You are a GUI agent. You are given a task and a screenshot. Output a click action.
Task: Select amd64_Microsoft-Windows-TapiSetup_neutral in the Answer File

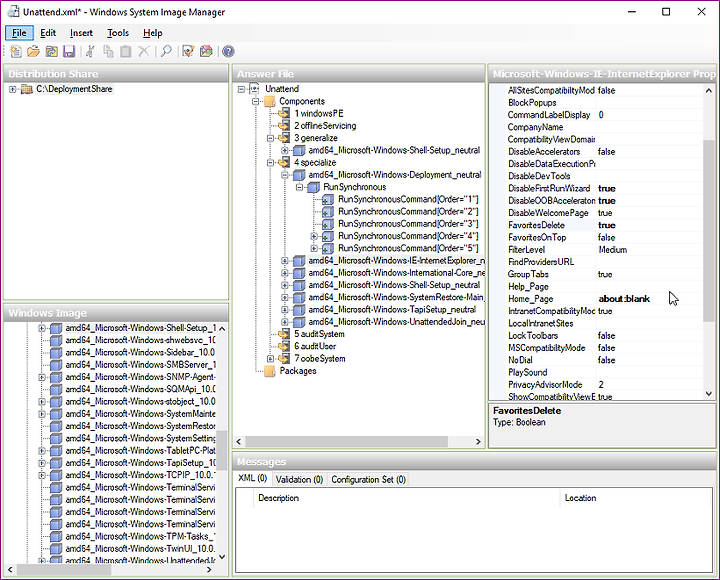click(392, 310)
